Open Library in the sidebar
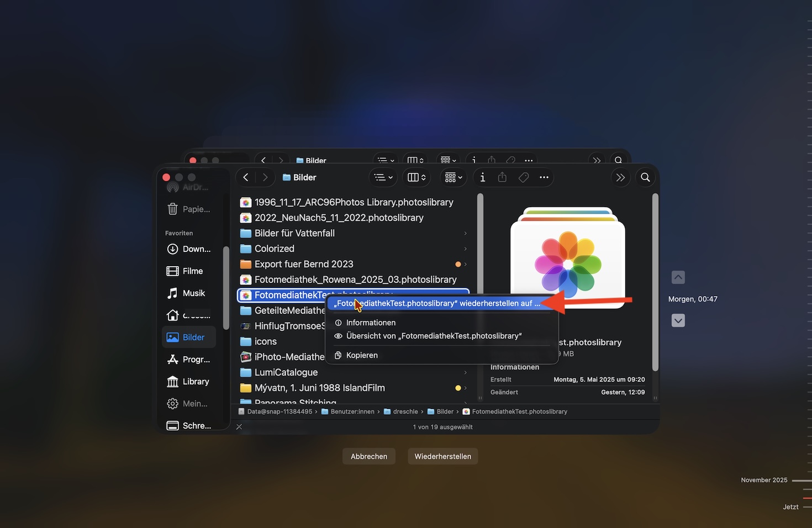Viewport: 812px width, 528px height. [188, 382]
